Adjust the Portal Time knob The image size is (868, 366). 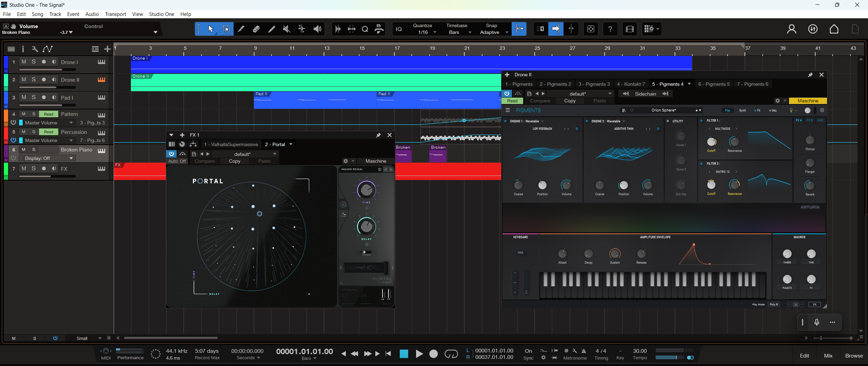(367, 190)
